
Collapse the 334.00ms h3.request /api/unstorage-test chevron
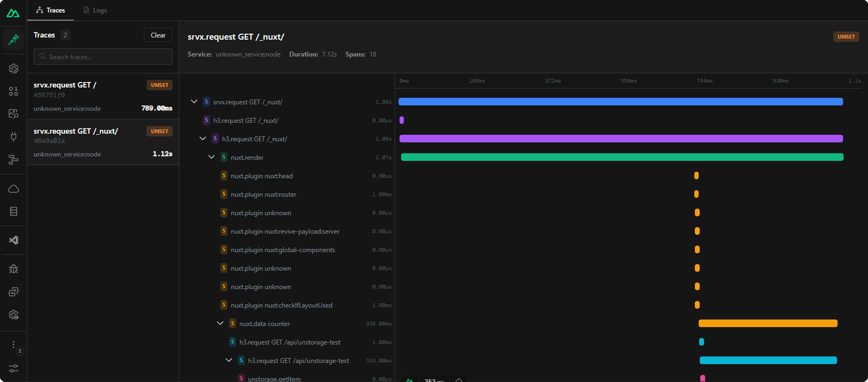pos(229,360)
